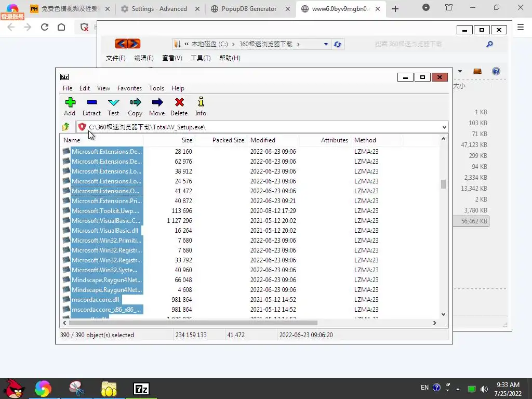532x399 pixels.
Task: Click the search magnifier in Explorer window
Action: pyautogui.click(x=489, y=44)
